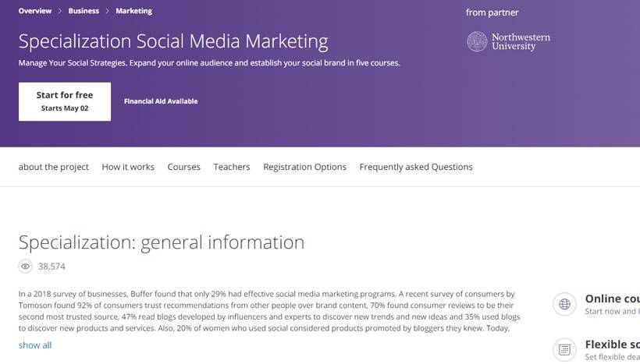The width and height of the screenshot is (640, 364).
Task: Jump to the Teachers section
Action: pos(232,167)
